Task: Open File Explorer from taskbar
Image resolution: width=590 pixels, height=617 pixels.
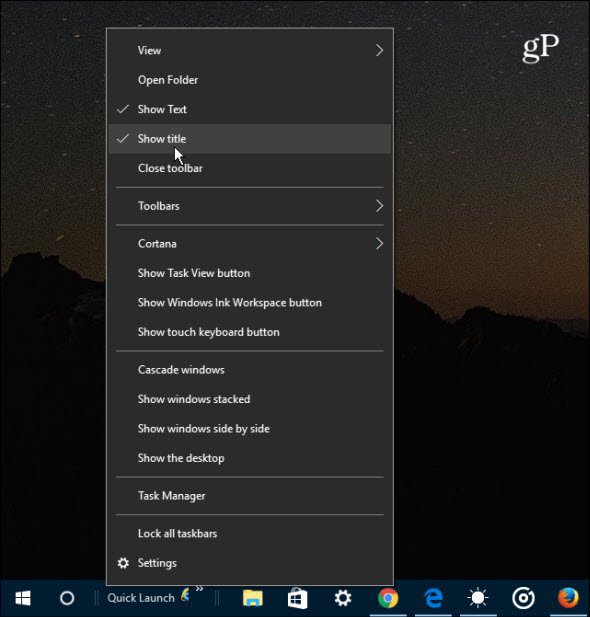Action: point(253,599)
